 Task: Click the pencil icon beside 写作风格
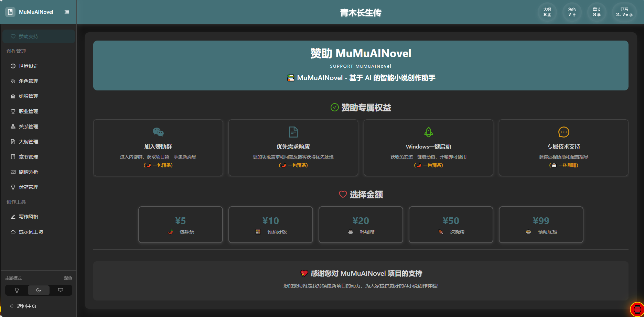pyautogui.click(x=13, y=217)
